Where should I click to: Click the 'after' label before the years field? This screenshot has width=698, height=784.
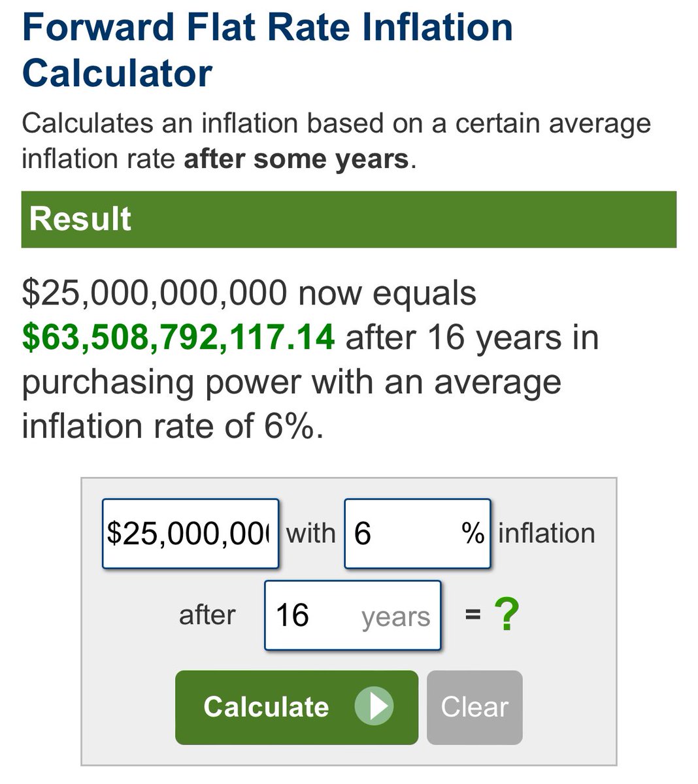[x=207, y=615]
